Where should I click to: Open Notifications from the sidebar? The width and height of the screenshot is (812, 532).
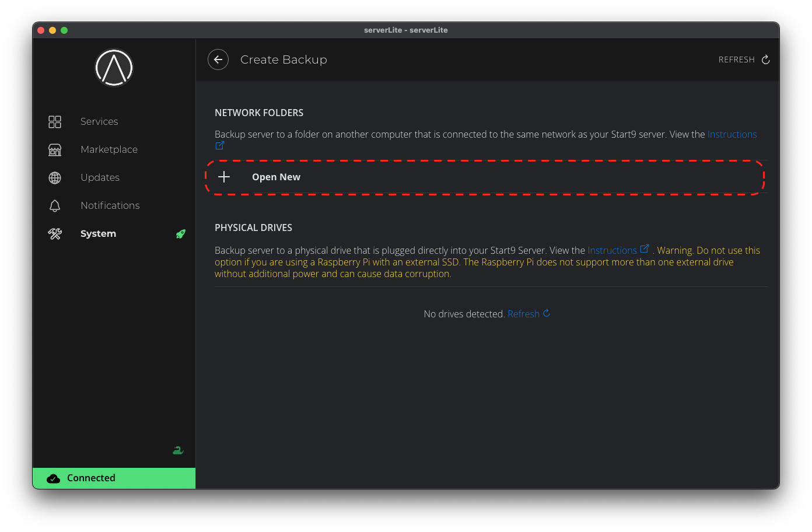tap(110, 205)
